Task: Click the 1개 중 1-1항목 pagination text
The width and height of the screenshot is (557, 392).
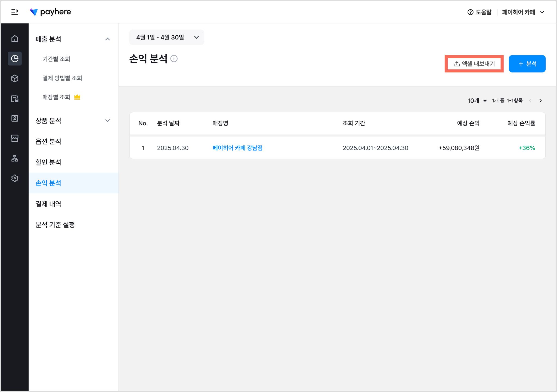Action: (507, 101)
